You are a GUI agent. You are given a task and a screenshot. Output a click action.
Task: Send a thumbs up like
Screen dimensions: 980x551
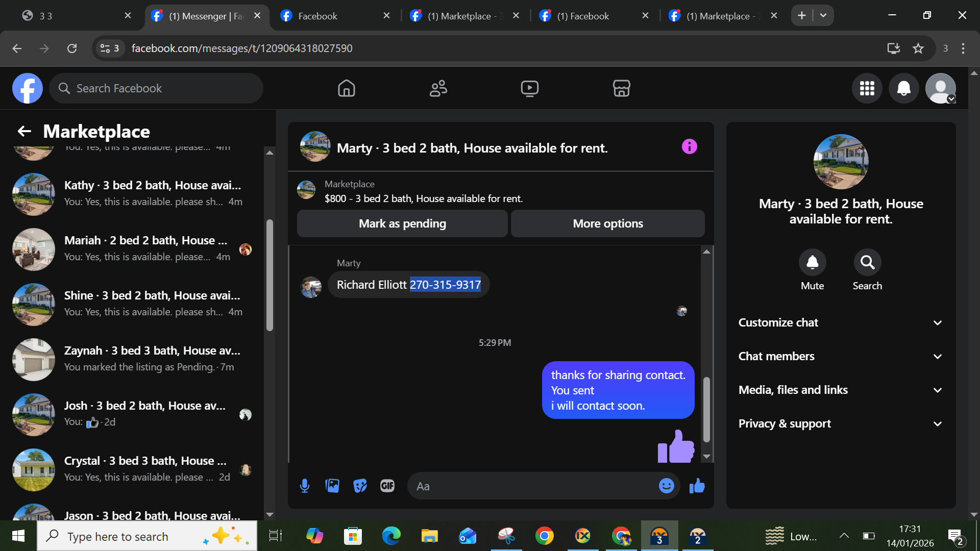(x=697, y=486)
